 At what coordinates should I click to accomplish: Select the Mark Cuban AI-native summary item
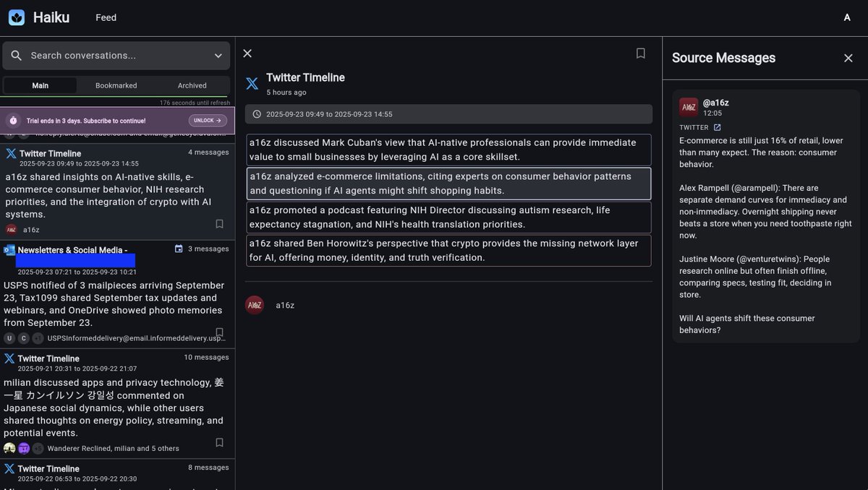click(x=448, y=150)
